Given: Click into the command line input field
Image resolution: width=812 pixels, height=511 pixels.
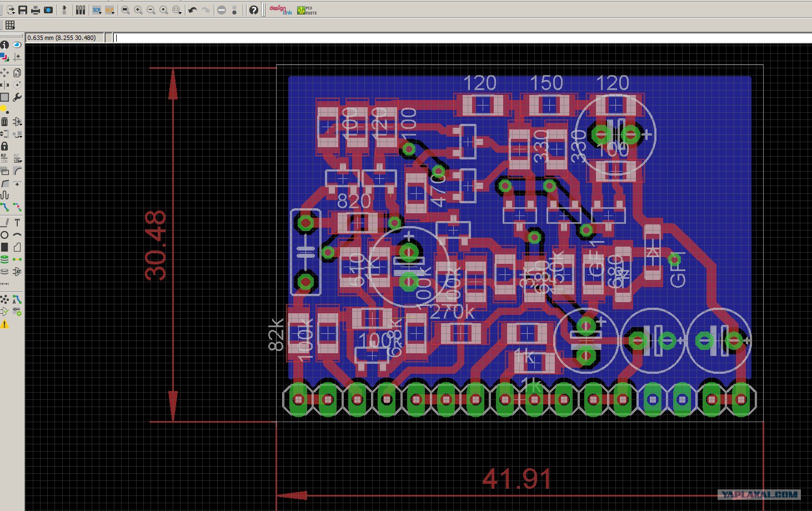Looking at the screenshot, I should click(x=462, y=38).
